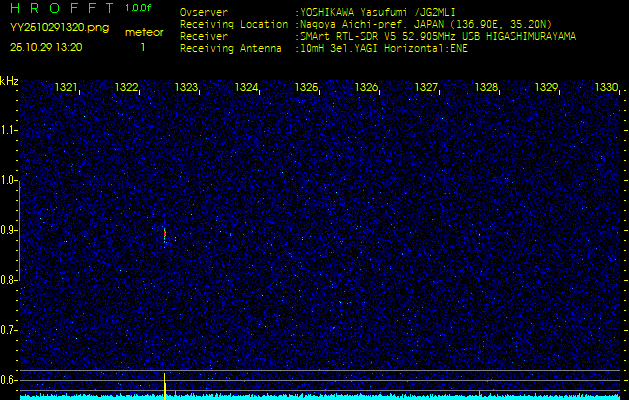Pick the 1327 time marker
The width and height of the screenshot is (629, 400).
[427, 88]
